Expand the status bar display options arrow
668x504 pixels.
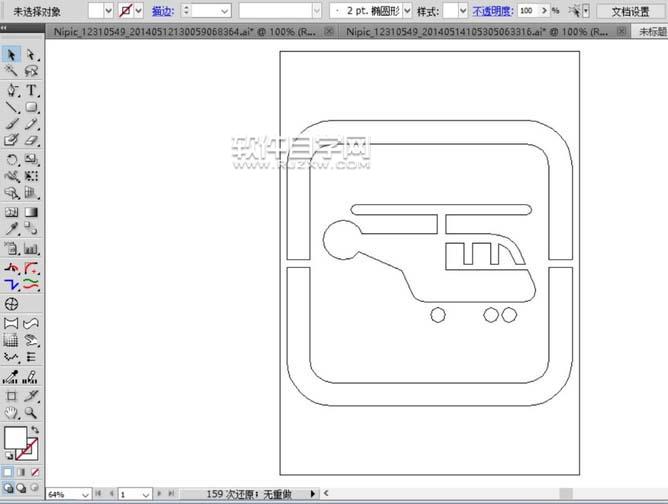313,494
